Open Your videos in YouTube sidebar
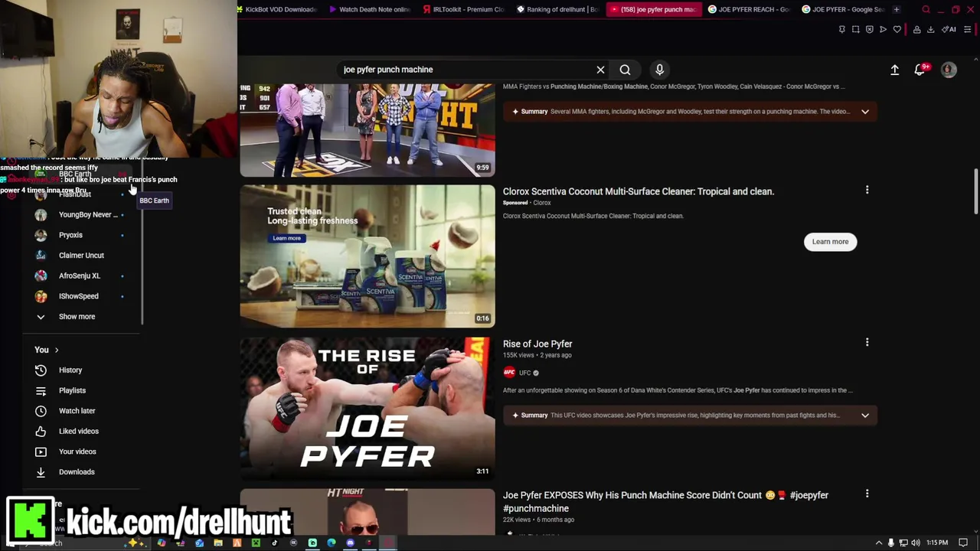This screenshot has width=980, height=551. click(x=77, y=452)
